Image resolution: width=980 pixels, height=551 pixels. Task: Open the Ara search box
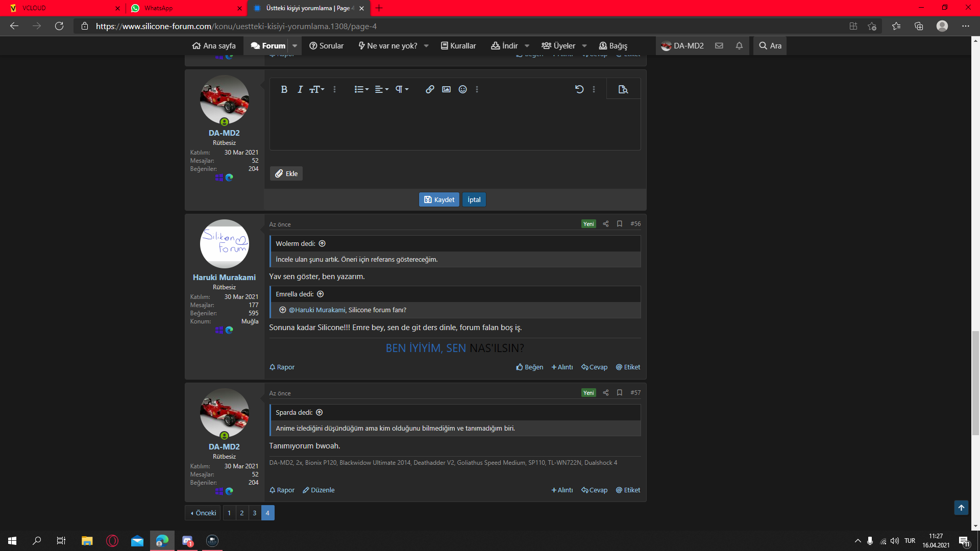pyautogui.click(x=770, y=45)
